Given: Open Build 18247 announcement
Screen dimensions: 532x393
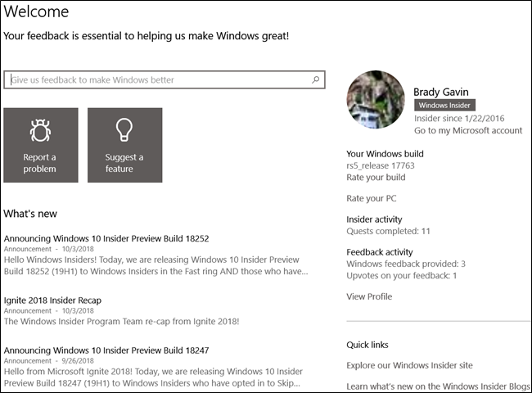Looking at the screenshot, I should (x=106, y=350).
